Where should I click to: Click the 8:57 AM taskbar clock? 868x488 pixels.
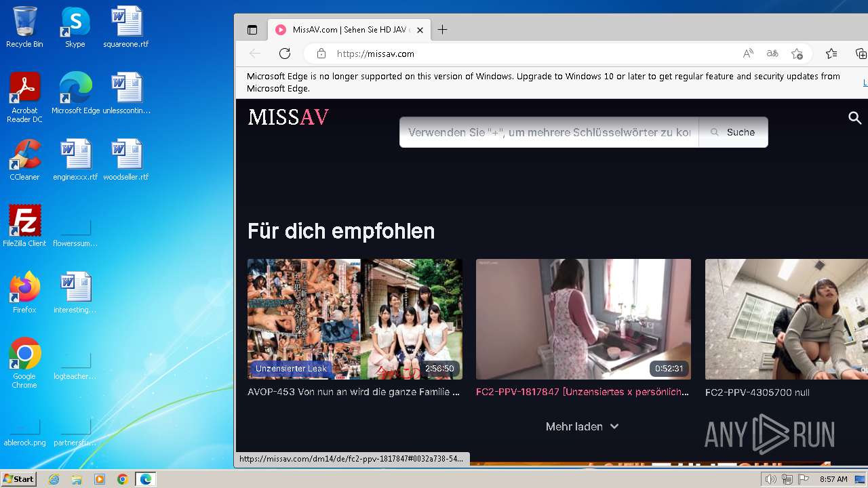(x=833, y=479)
